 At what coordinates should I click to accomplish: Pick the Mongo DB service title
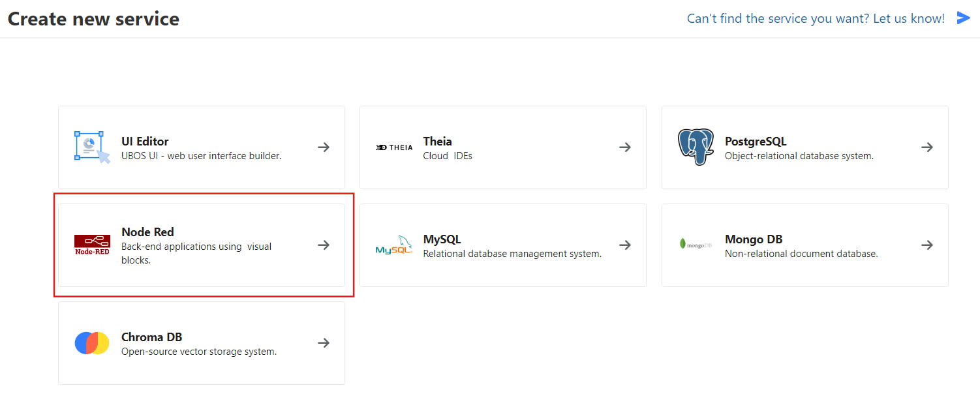click(754, 239)
